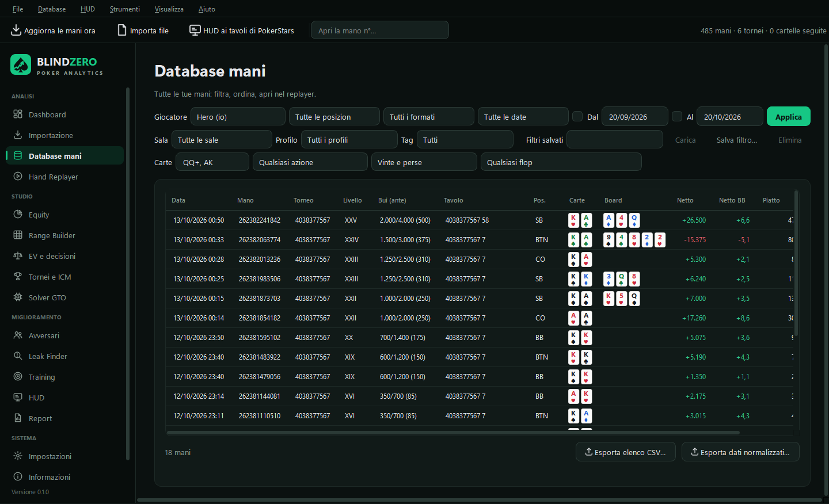Click the BlindZero logo icon

click(x=21, y=64)
